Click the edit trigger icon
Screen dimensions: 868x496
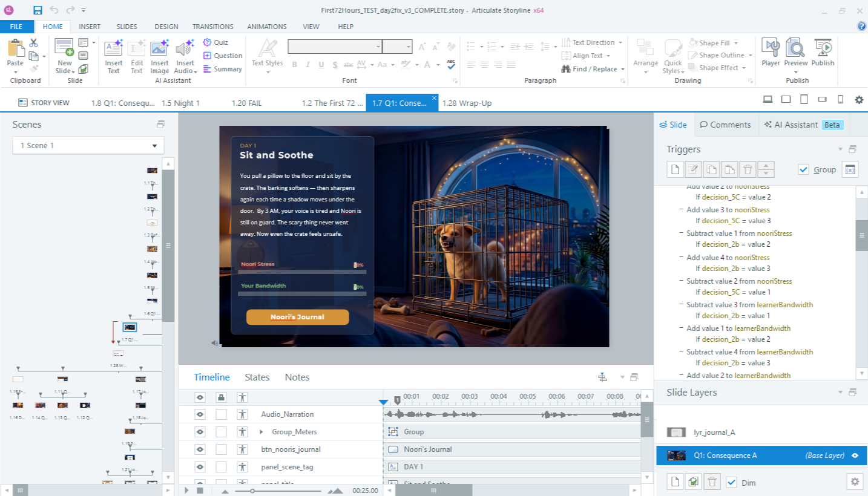point(694,169)
